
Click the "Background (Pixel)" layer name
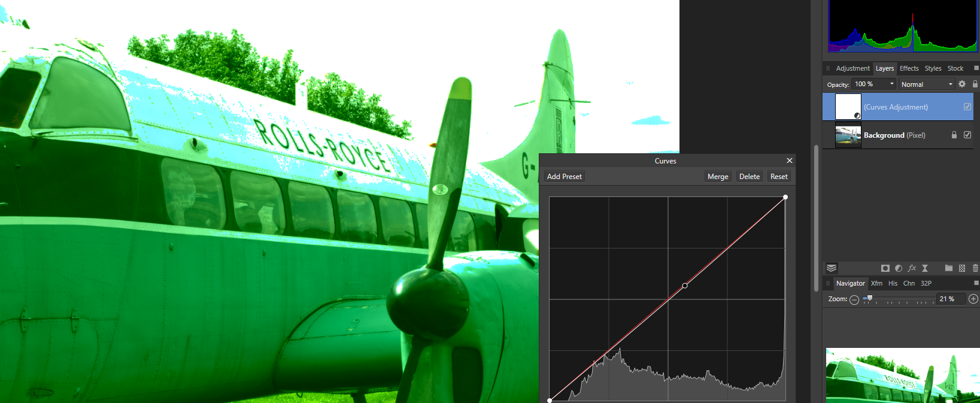coord(894,135)
